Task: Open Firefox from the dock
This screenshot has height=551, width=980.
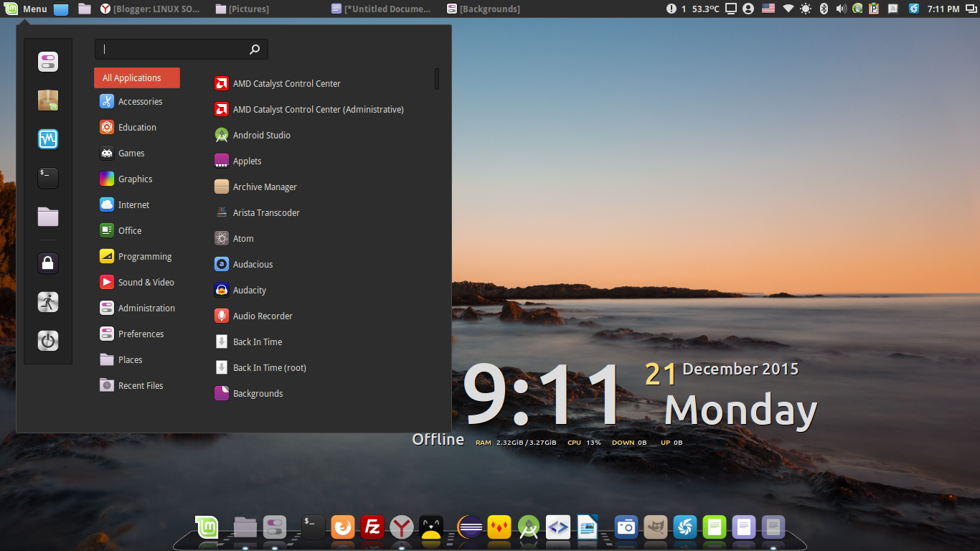Action: (x=342, y=527)
